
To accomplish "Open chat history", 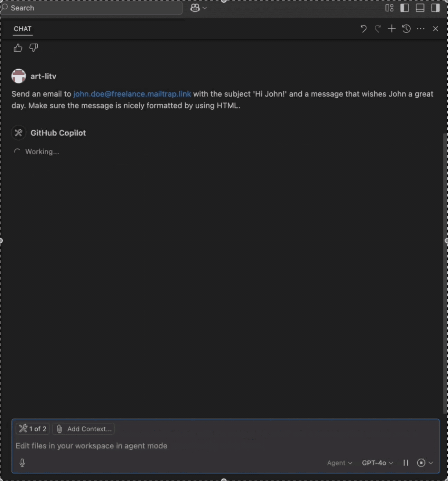I will 406,29.
